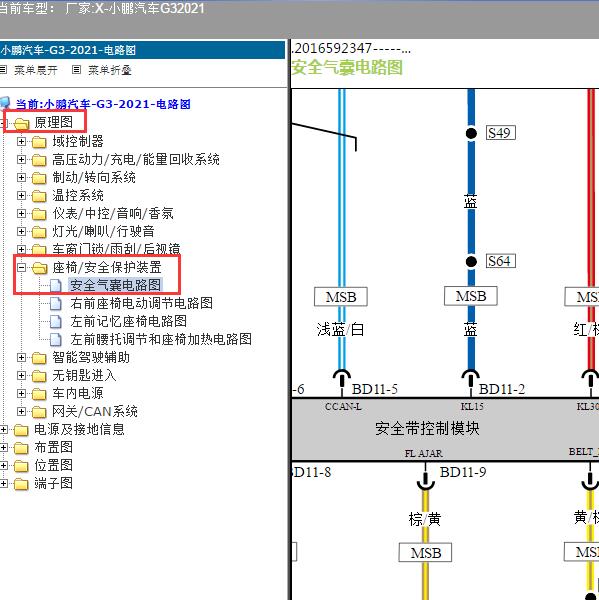The width and height of the screenshot is (599, 600).
Task: Click folder icon beside 温控系统
Action: (x=39, y=196)
